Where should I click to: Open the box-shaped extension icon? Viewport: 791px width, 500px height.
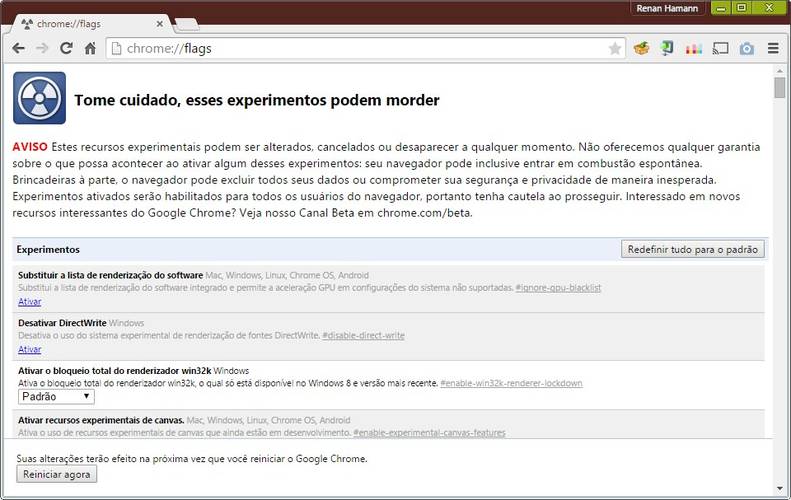(x=641, y=48)
